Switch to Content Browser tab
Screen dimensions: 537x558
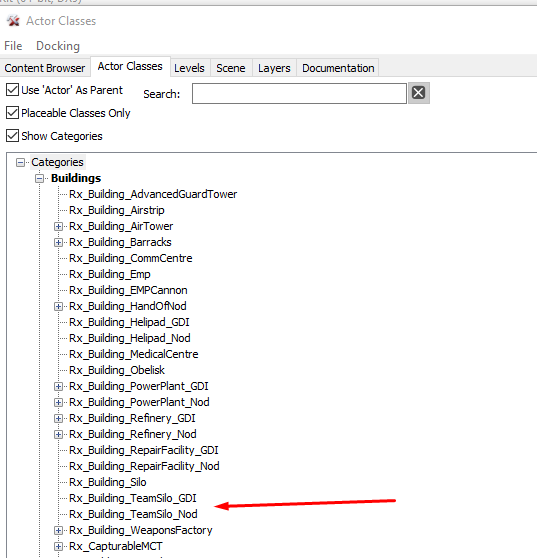(45, 68)
